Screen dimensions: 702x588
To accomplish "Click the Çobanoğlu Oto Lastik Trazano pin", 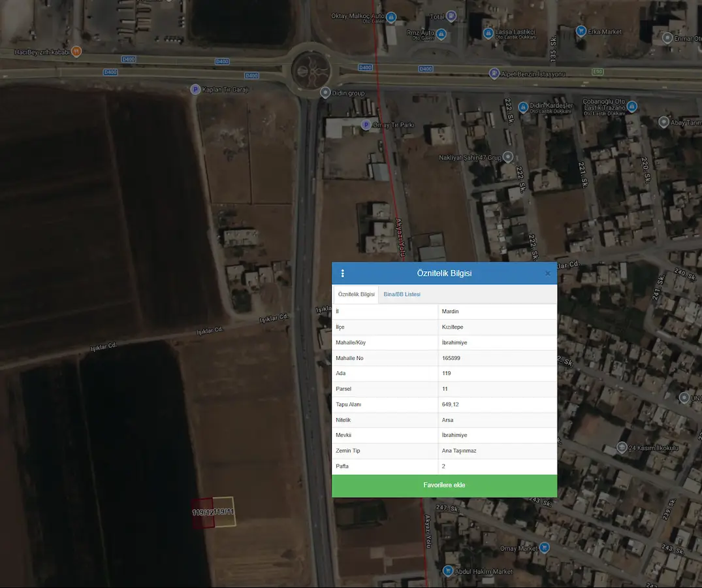I will 631,106.
